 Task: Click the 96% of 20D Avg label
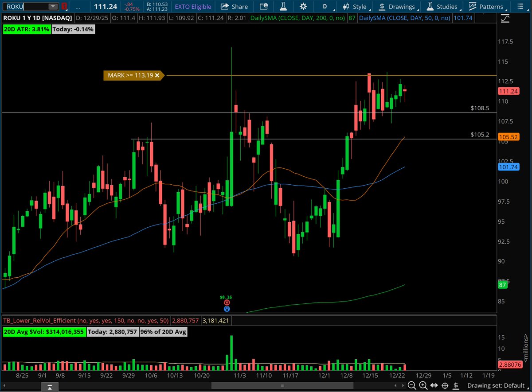click(163, 332)
